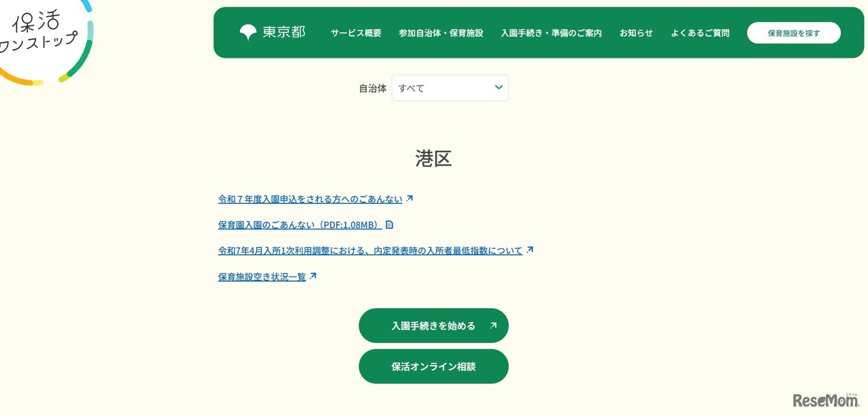Click the PDF document icon beside 保育園入園のごあんない
Viewport: 868px width, 416px height.
(389, 224)
